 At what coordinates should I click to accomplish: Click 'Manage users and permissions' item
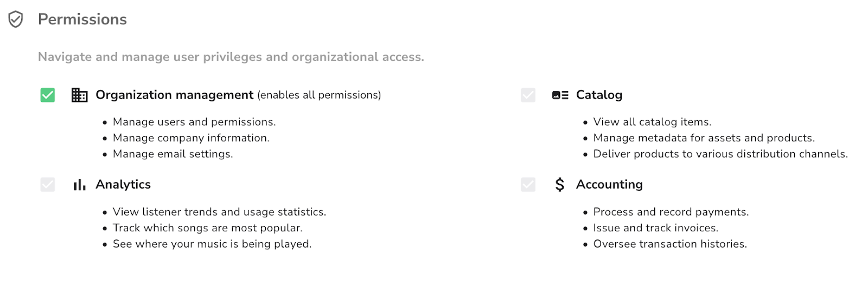coord(194,122)
